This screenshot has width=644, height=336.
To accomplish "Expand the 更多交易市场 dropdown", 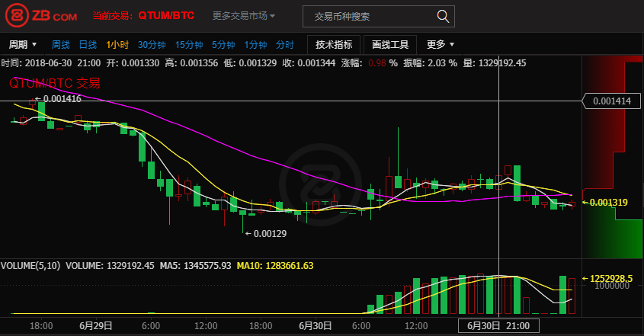I will 244,16.
